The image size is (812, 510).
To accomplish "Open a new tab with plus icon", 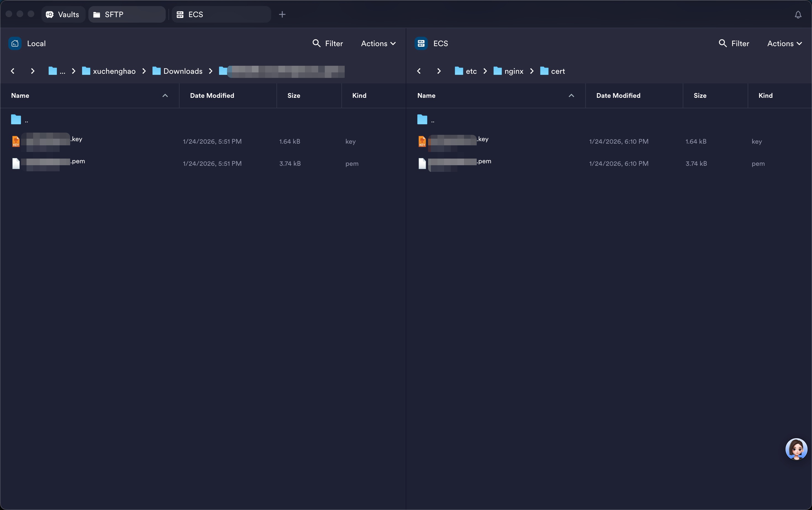I will pos(282,14).
